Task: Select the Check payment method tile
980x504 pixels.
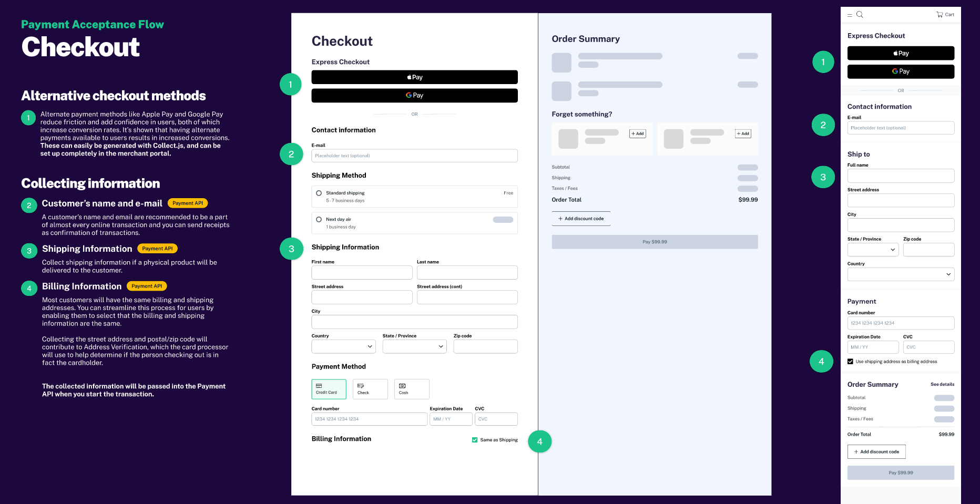Action: click(370, 389)
